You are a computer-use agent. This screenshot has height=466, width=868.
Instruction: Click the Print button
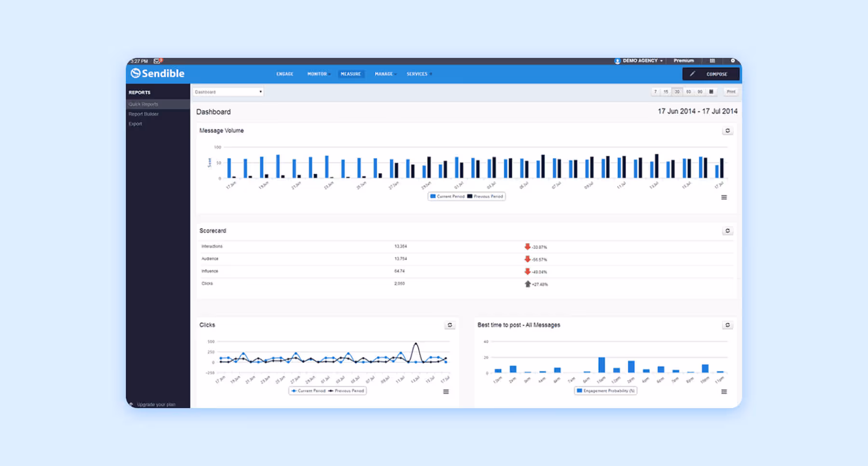point(731,91)
